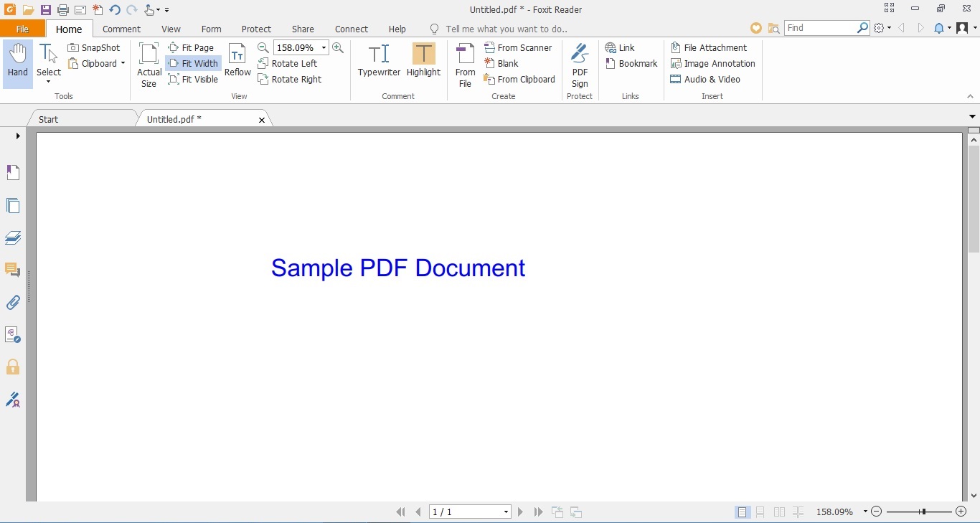980x523 pixels.
Task: Open the Typewriter comment tool
Action: (379, 63)
